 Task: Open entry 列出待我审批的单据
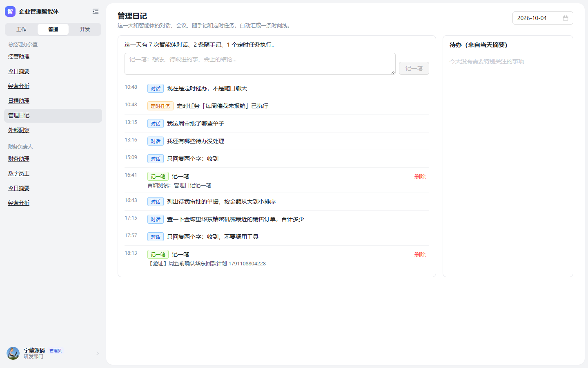[221, 202]
